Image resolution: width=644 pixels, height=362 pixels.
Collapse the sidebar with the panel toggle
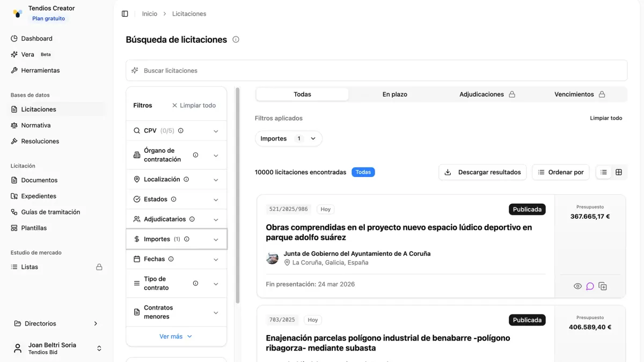point(125,13)
